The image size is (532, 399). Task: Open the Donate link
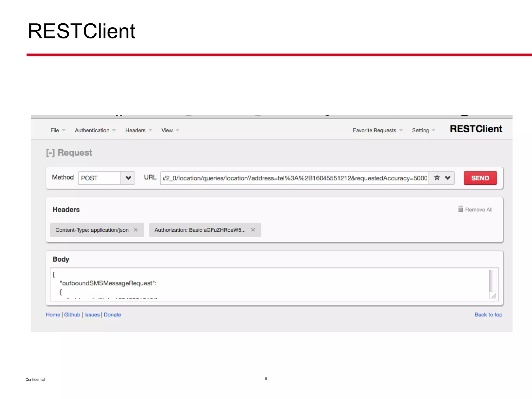[112, 315]
